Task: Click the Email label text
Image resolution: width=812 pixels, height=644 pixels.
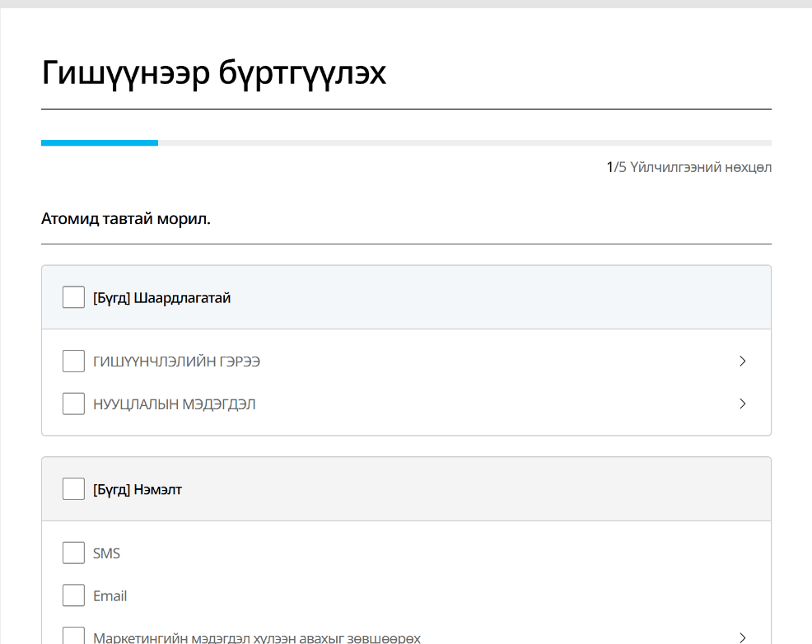Action: [110, 596]
